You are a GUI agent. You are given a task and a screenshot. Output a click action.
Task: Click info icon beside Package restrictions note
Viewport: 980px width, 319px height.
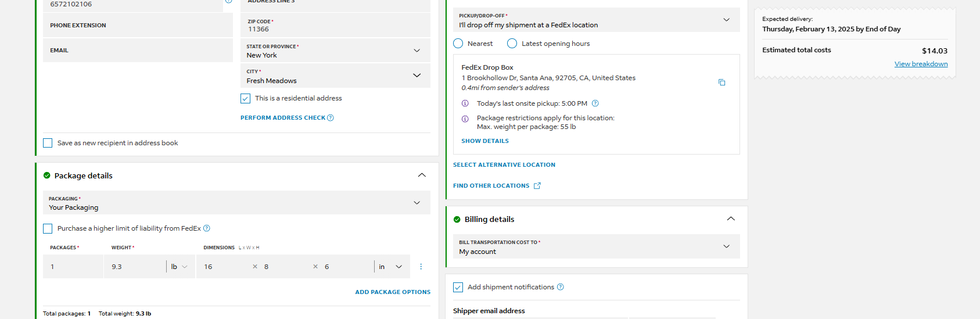coord(465,119)
